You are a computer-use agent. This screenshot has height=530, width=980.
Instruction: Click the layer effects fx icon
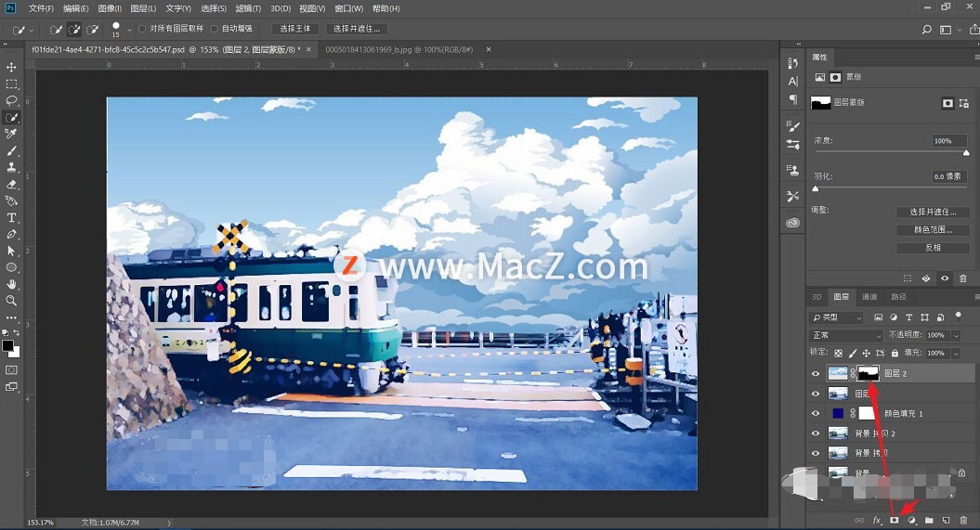point(877,521)
